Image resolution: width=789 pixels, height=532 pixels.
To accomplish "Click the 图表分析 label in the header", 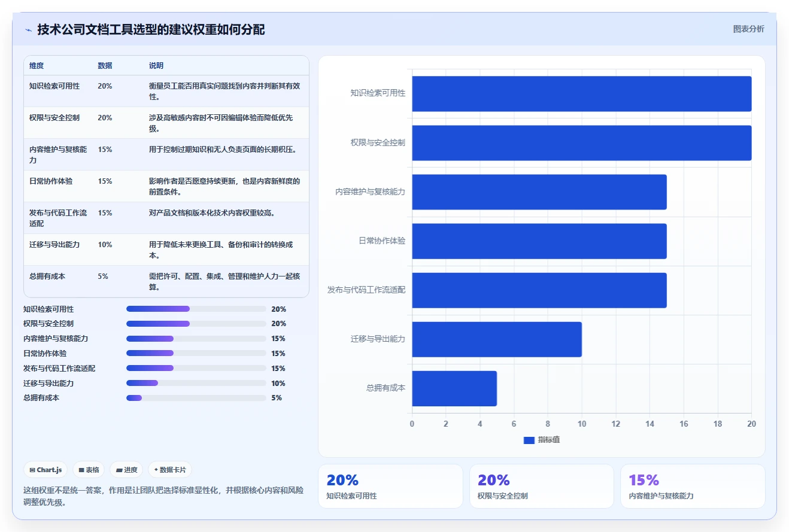I will 748,29.
